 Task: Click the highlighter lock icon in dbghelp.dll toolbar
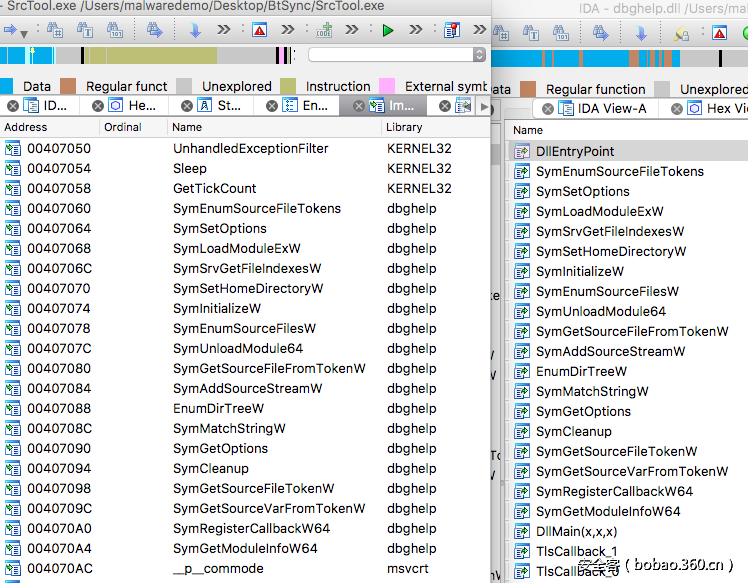681,32
